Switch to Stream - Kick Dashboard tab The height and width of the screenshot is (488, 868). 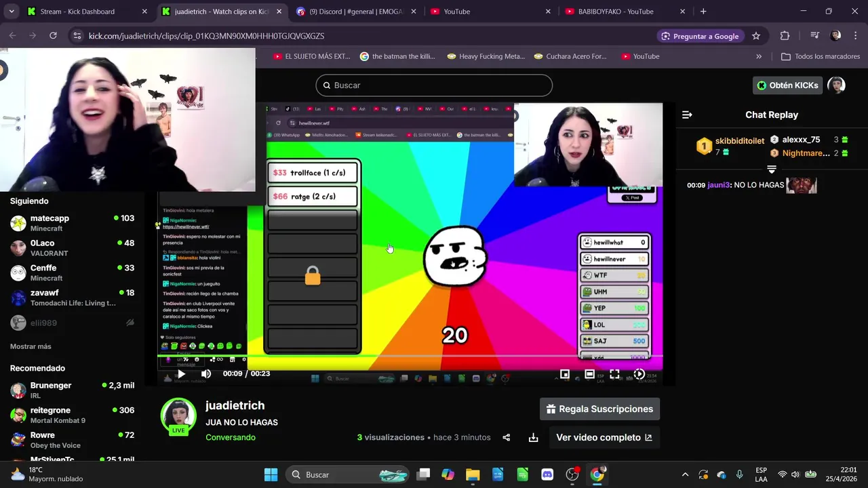click(x=87, y=12)
